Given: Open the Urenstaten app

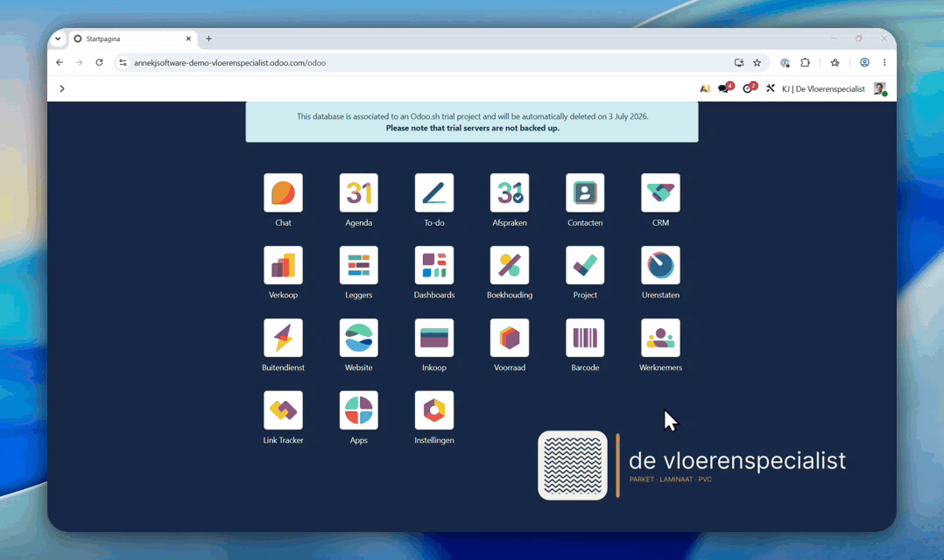Looking at the screenshot, I should (x=660, y=265).
